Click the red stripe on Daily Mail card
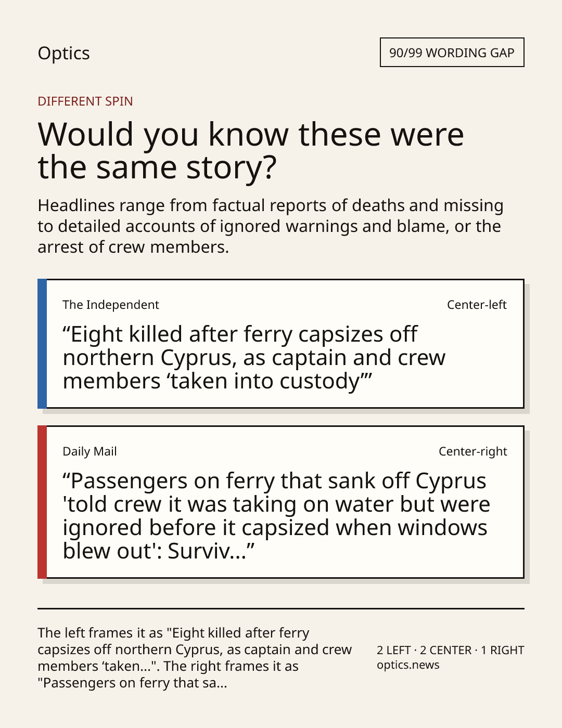Image resolution: width=562 pixels, height=728 pixels. [x=42, y=502]
